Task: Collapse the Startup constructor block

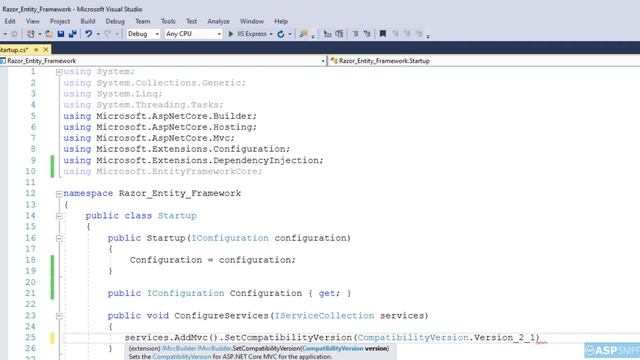Action: click(x=59, y=238)
